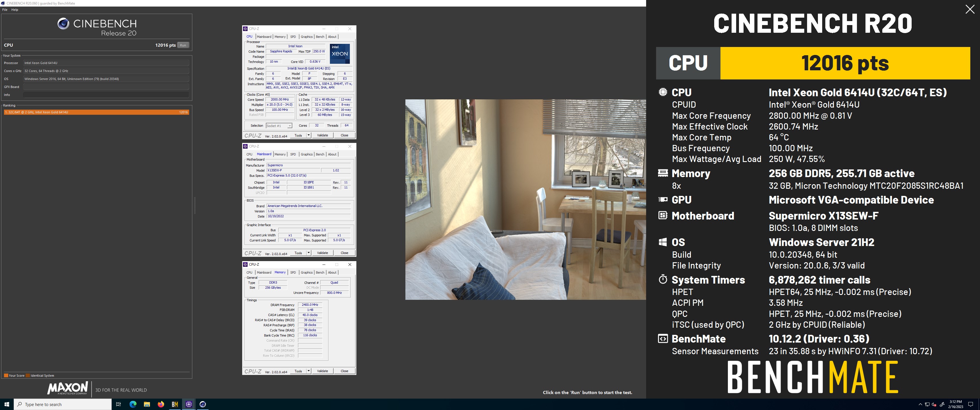Open the File menu in Cinebench
Viewport: 980px width, 410px height.
click(5, 9)
